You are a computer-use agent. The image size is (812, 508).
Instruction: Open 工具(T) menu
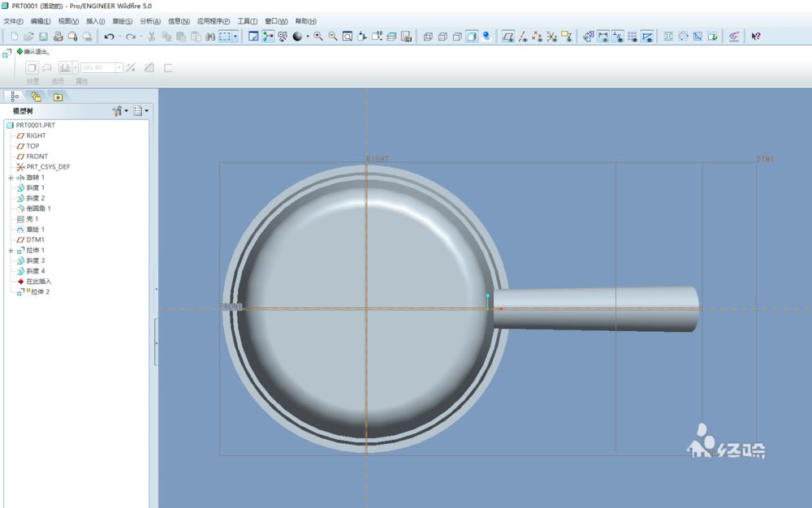247,21
